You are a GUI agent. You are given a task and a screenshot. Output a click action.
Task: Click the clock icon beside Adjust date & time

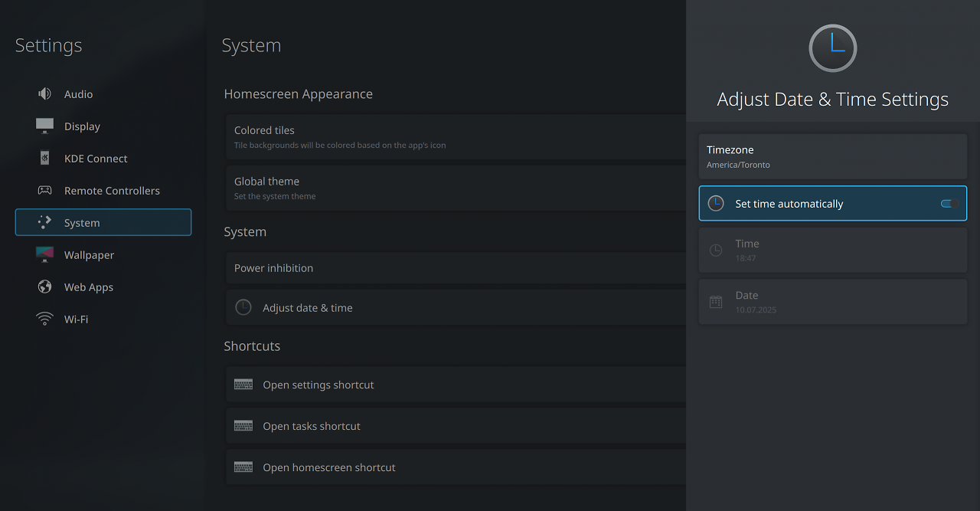pos(243,307)
